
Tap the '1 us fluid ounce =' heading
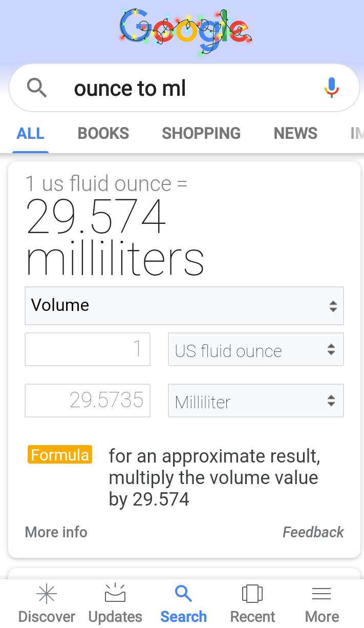[106, 184]
